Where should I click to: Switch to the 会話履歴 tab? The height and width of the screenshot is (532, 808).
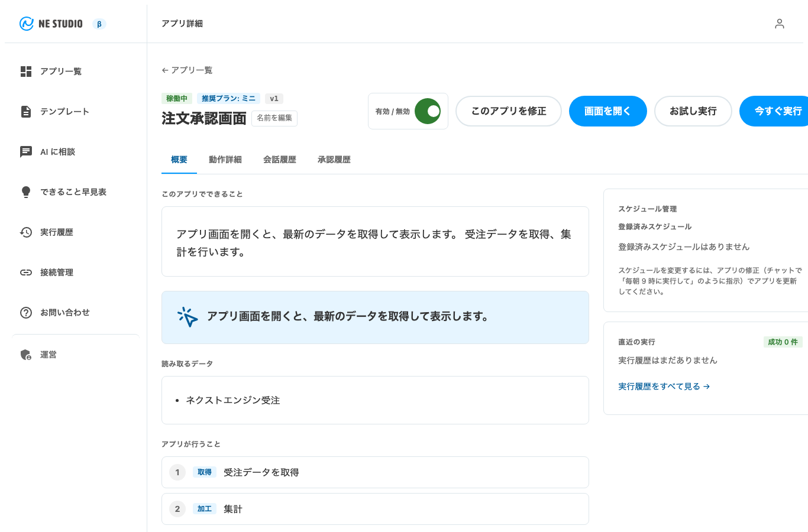(280, 160)
